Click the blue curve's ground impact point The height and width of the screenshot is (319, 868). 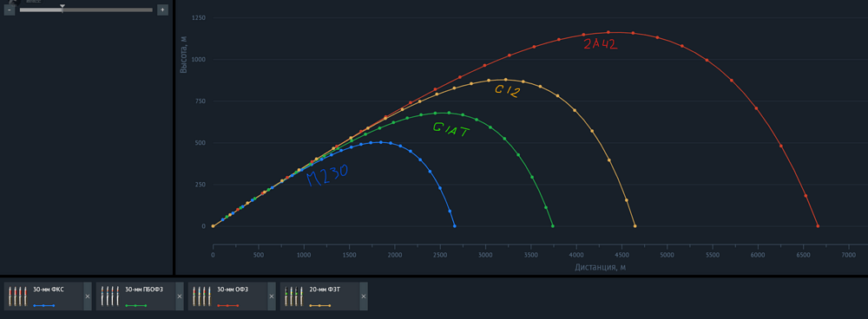click(x=455, y=226)
